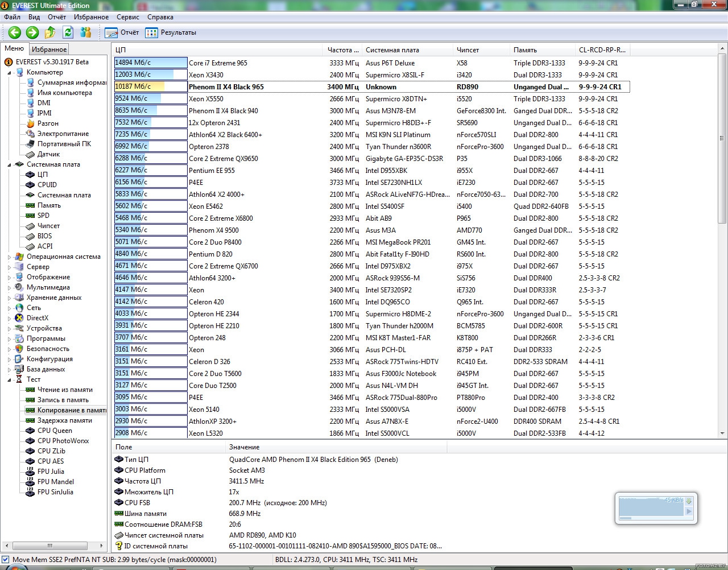The height and width of the screenshot is (570, 728).
Task: Select the Память memory icon
Action: point(31,205)
